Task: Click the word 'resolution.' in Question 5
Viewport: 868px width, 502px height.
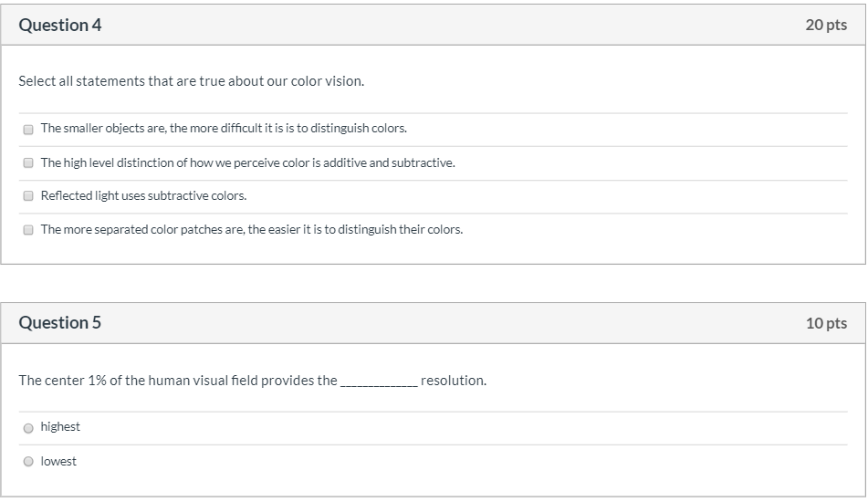Action: tap(454, 381)
